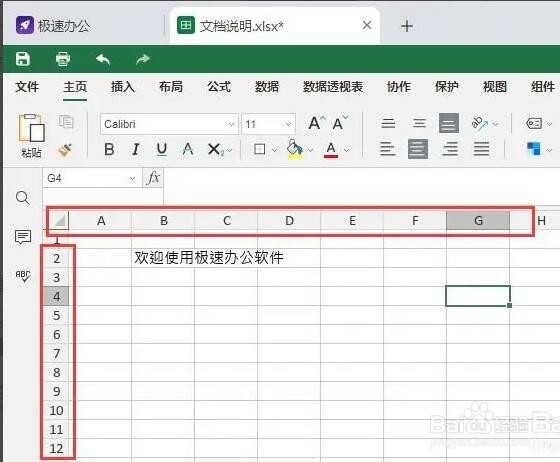Open the Layout (布局) tab
560x462 pixels.
[171, 87]
